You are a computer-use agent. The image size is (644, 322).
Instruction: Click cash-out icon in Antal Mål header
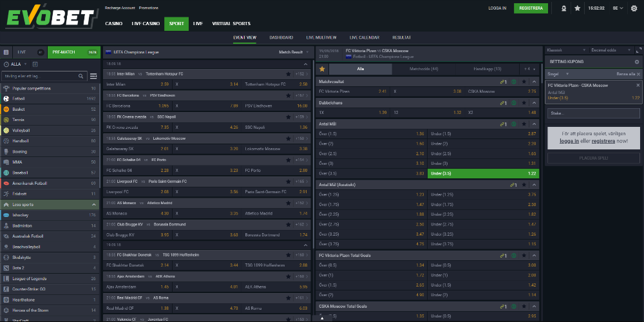[x=514, y=124]
